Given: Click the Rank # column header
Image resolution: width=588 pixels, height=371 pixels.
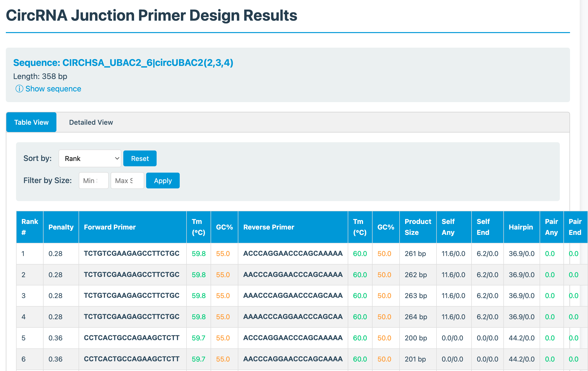Looking at the screenshot, I should click(30, 227).
